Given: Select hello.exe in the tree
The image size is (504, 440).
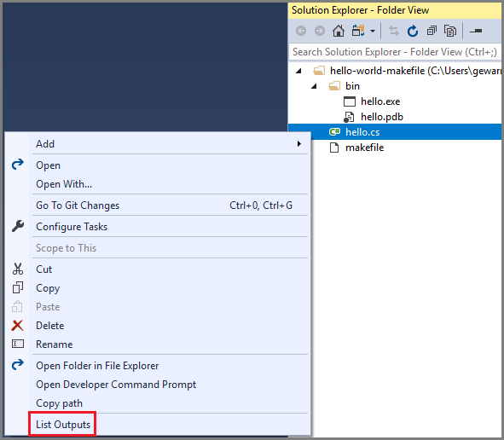Looking at the screenshot, I should [x=380, y=101].
